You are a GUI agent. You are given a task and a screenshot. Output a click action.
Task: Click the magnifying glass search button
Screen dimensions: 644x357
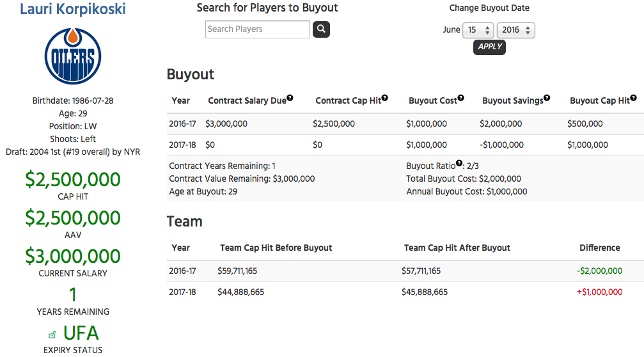(x=321, y=29)
